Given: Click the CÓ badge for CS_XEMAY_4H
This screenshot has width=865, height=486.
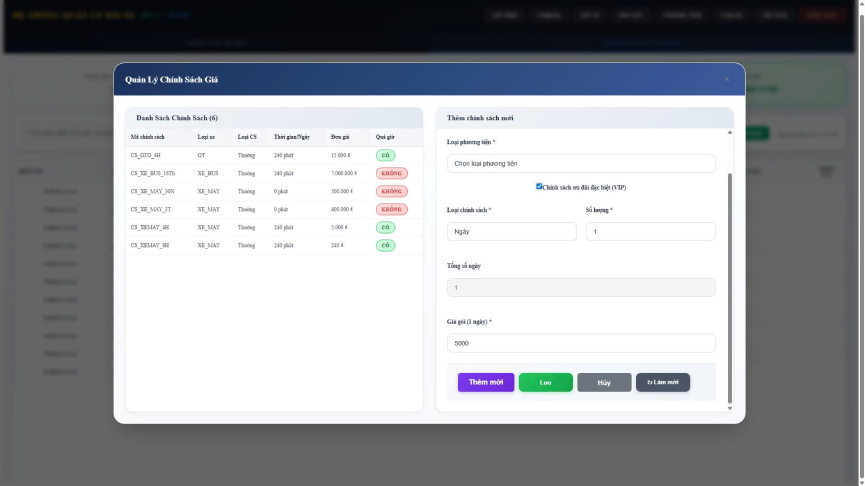Looking at the screenshot, I should tap(385, 228).
